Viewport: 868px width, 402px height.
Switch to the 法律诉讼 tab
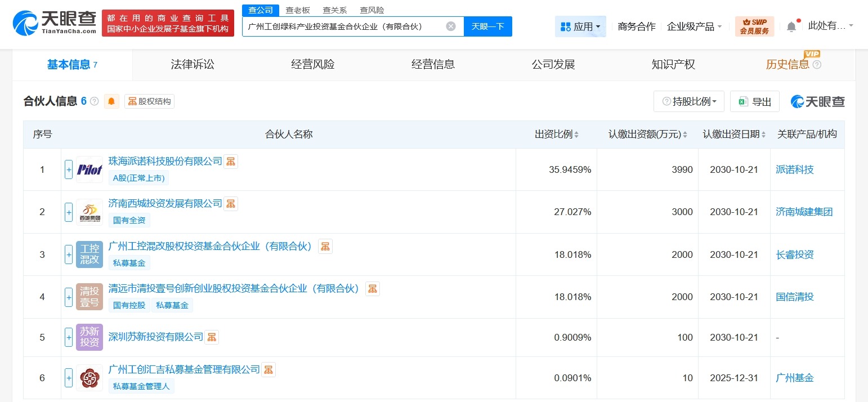point(192,64)
